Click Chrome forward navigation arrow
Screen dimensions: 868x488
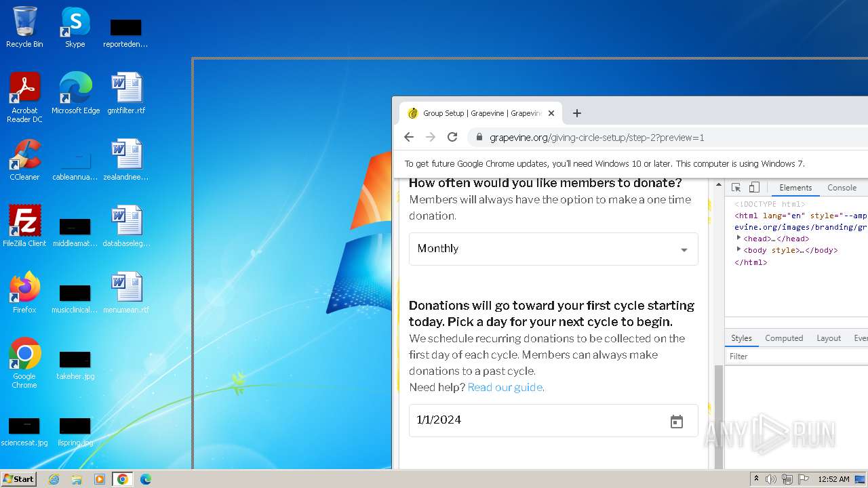tap(431, 137)
